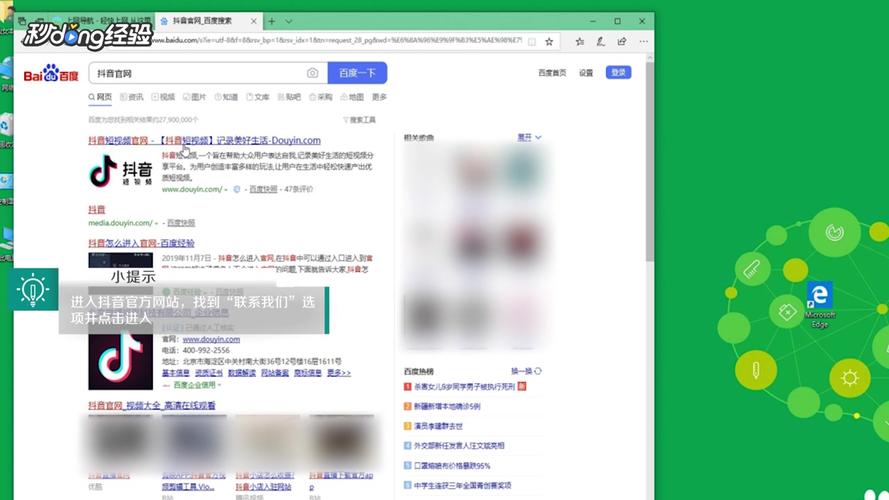Open the 基本信息 link

coord(176,373)
